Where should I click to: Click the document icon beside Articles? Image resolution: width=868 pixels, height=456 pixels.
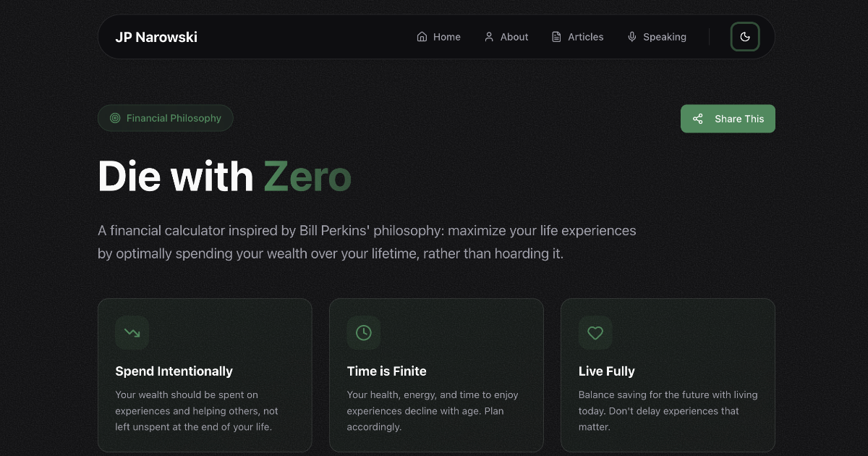click(x=556, y=36)
